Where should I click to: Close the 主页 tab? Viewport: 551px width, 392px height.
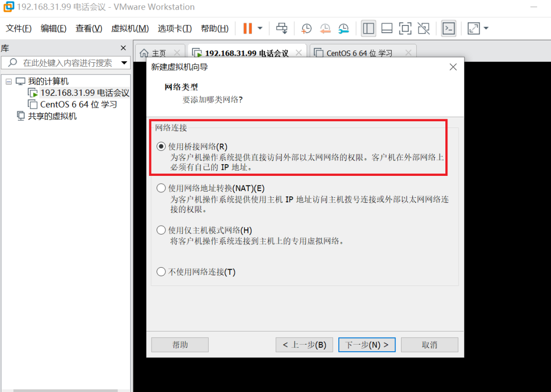pos(177,53)
